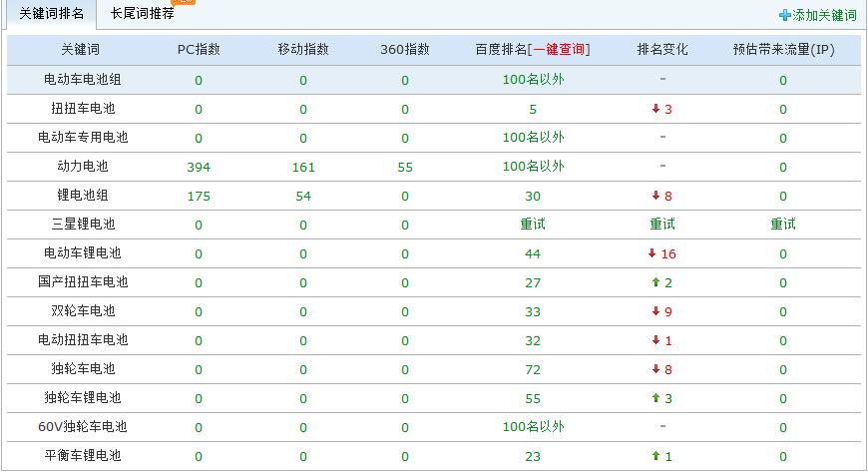Click the red down arrow in 双轮车电池 row
Screen dimensions: 868x472
tap(655, 311)
